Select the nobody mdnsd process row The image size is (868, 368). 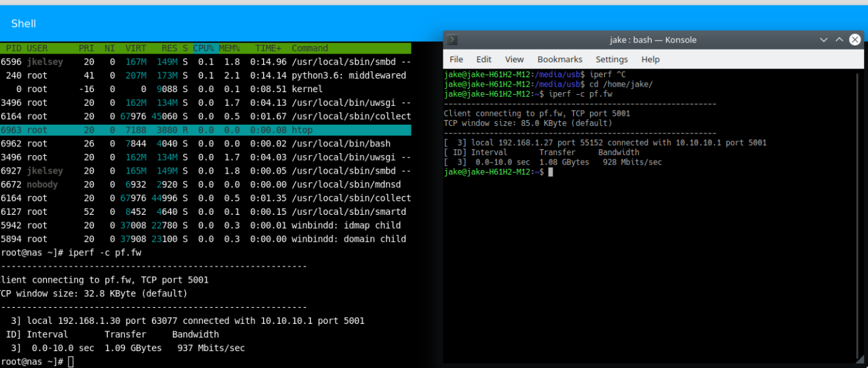pos(205,184)
